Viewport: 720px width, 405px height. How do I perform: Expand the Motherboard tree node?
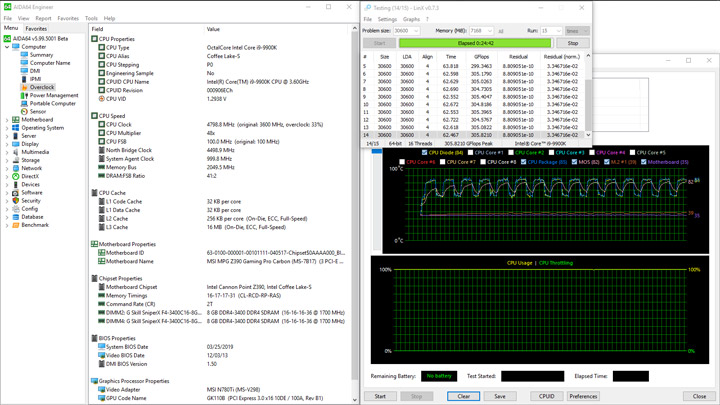7,120
